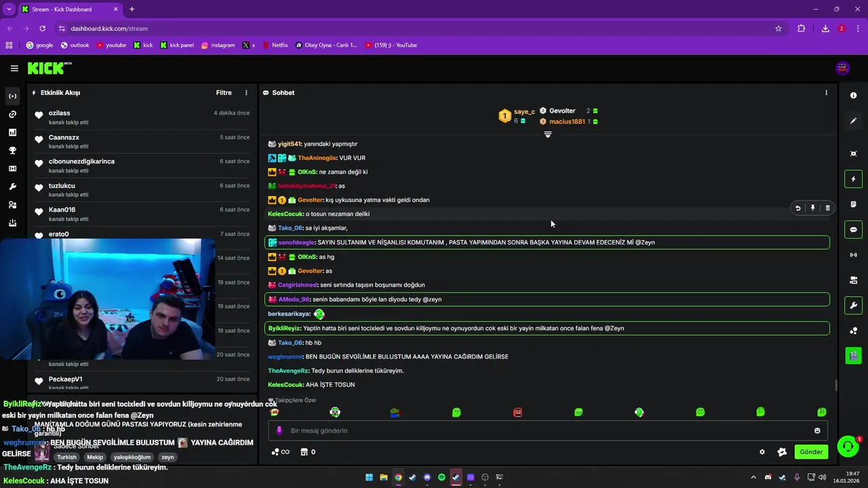Open the Netflix bookmark
868x488 pixels.
[275, 45]
